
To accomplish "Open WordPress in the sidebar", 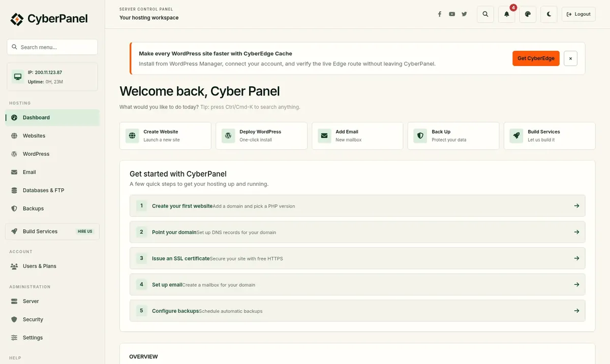I will coord(52,154).
